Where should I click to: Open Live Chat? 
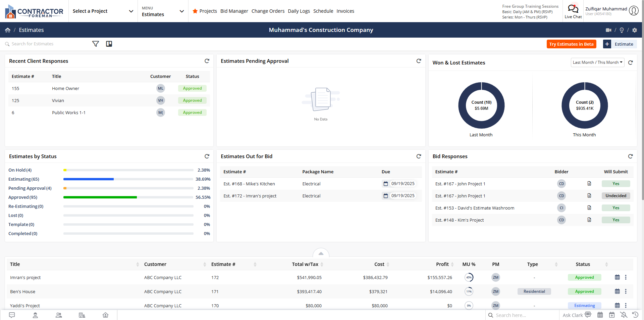coord(573,11)
